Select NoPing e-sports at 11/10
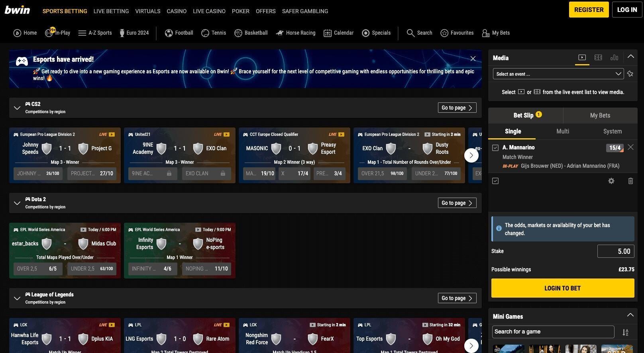This screenshot has height=353, width=644. tap(207, 269)
